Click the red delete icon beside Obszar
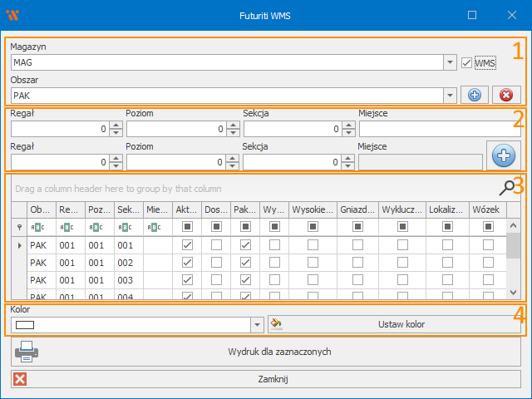The image size is (532, 399). (505, 96)
